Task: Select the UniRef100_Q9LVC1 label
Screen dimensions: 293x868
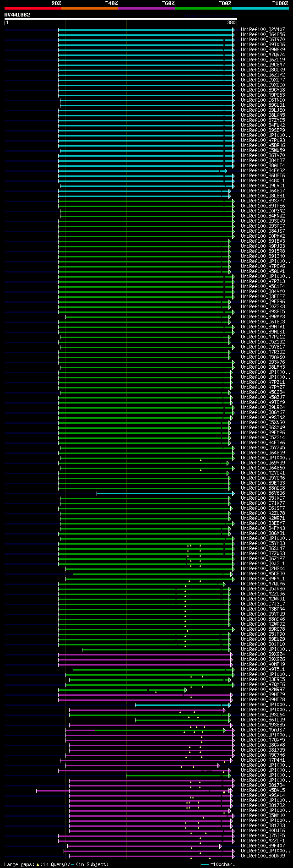Action: 263,186
